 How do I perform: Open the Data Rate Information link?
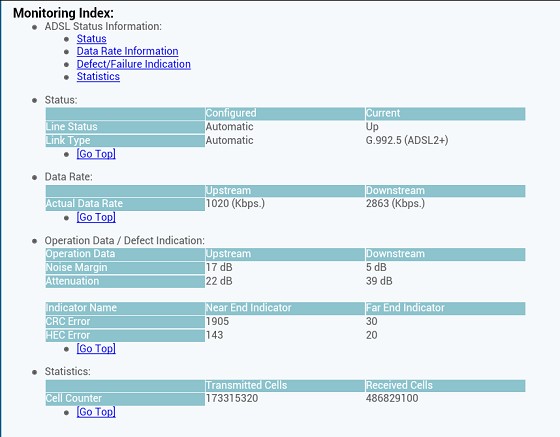point(128,51)
